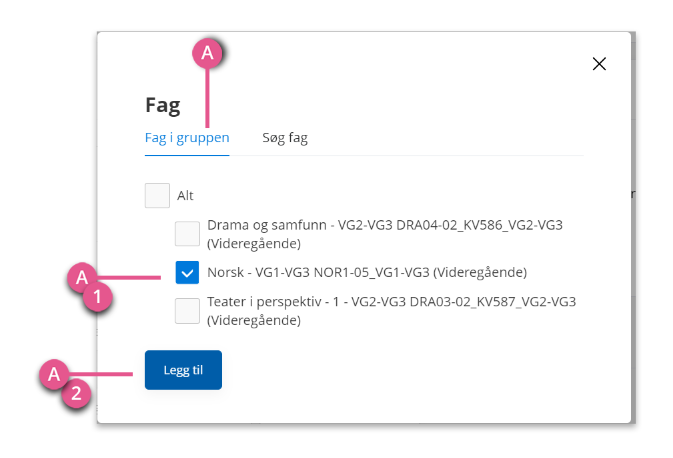Click the pink number 2 marker
Screen dimensions: 673x458
[x=76, y=393]
